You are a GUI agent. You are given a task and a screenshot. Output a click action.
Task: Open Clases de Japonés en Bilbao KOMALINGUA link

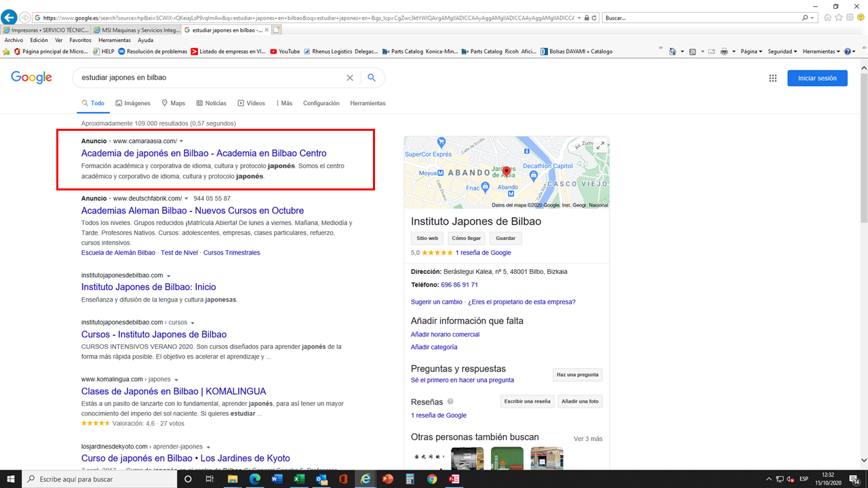click(x=174, y=391)
